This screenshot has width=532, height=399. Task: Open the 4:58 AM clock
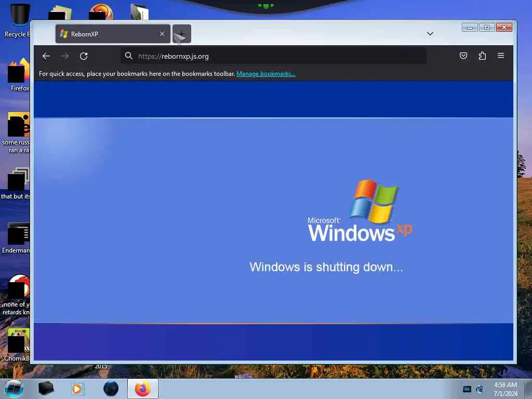(x=506, y=389)
